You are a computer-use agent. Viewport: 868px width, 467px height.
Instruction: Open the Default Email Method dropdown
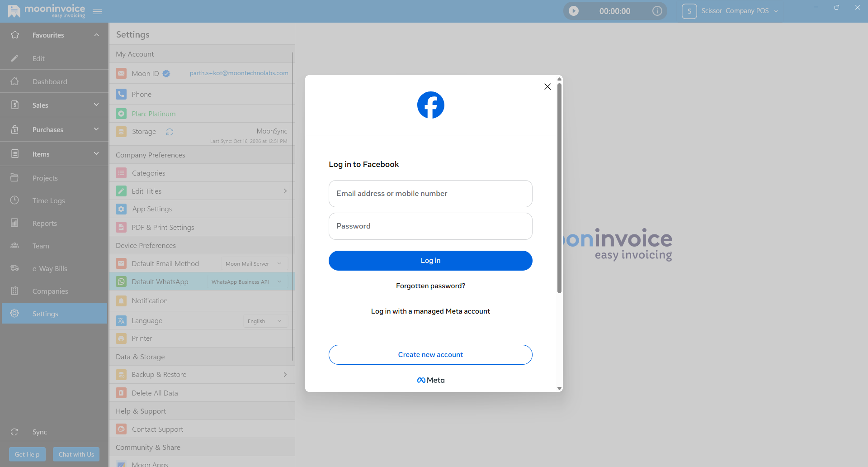click(x=254, y=263)
